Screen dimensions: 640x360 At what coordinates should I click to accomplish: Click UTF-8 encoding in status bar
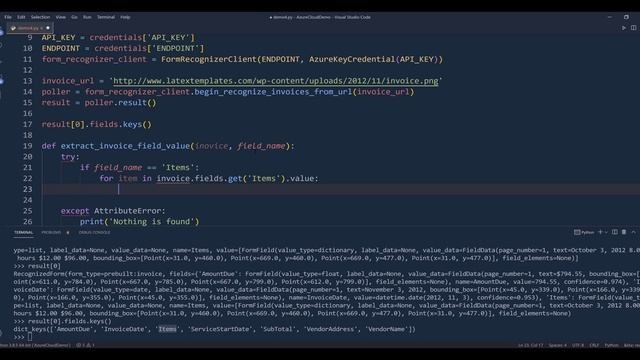tap(578, 345)
